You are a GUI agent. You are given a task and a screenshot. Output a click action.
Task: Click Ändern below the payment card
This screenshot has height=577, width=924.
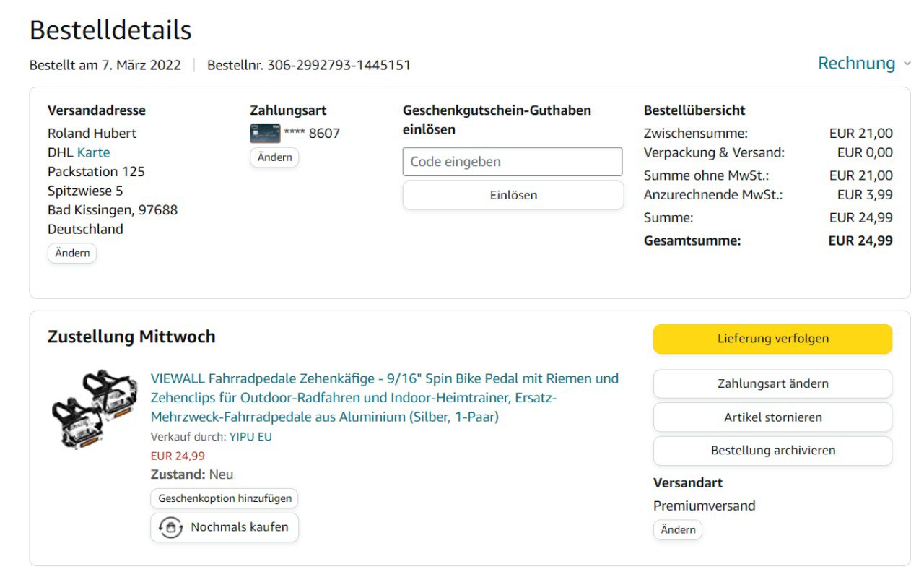click(x=274, y=157)
